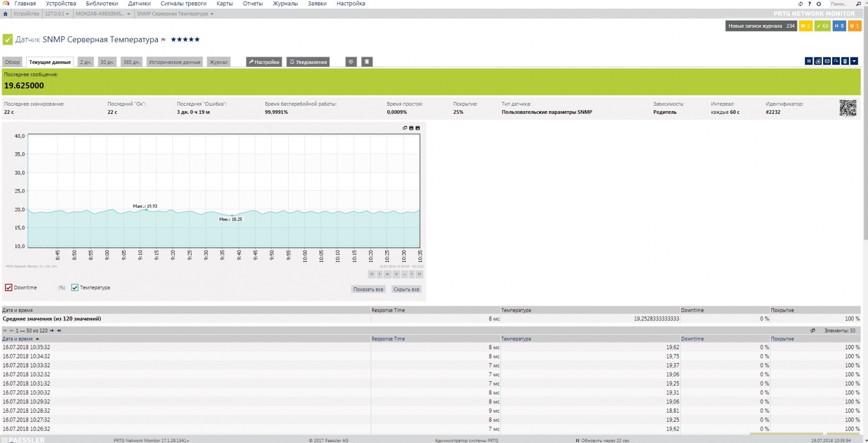Open the Сигналы тревоги menu
Image resolution: width=868 pixels, height=443 pixels.
point(183,4)
